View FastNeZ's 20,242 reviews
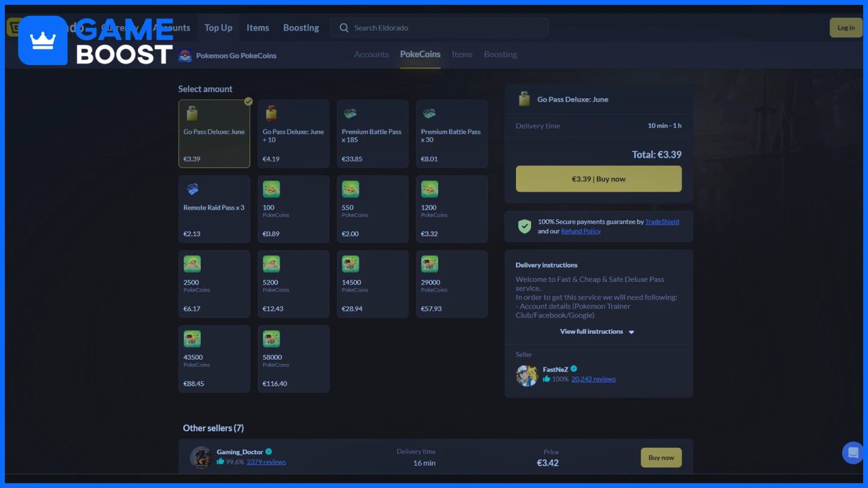Image resolution: width=868 pixels, height=488 pixels. (594, 379)
